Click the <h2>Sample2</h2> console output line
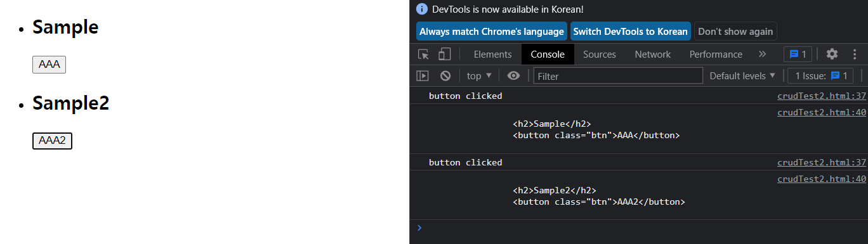 coord(555,190)
